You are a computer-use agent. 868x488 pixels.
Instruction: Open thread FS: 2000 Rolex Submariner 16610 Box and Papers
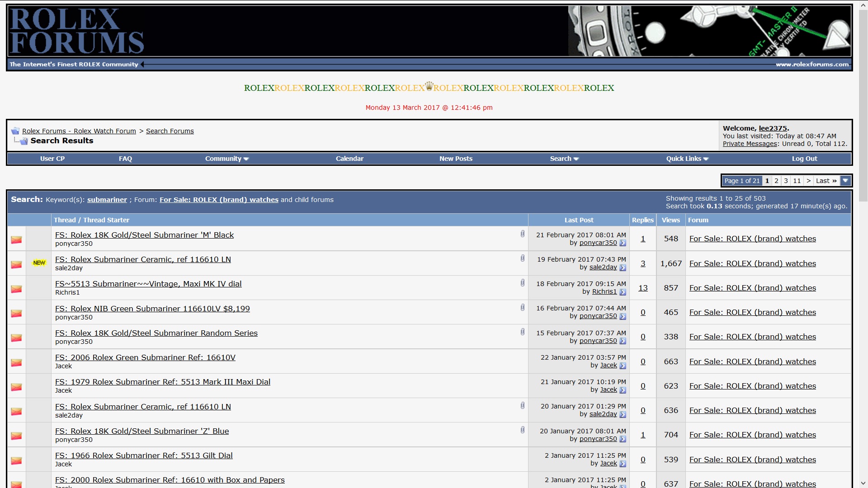click(170, 480)
